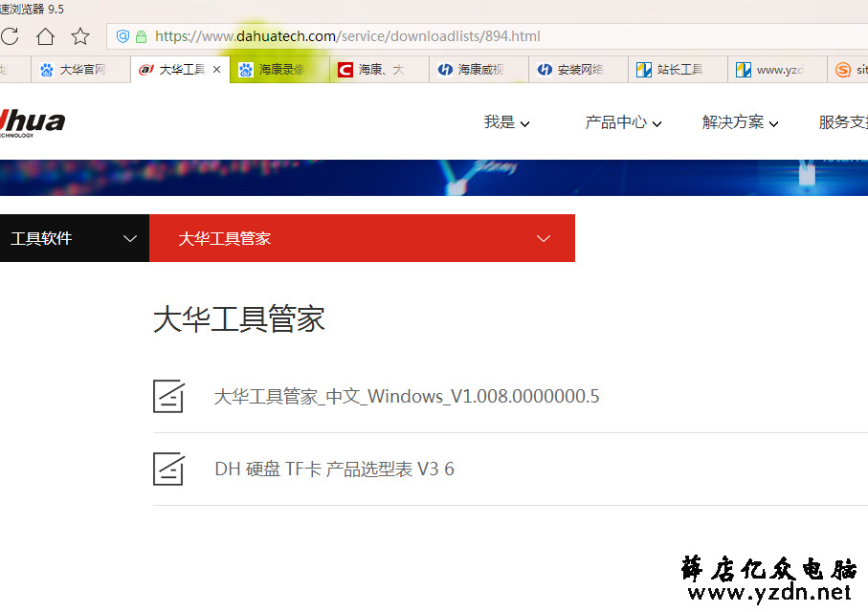The width and height of the screenshot is (868, 612).
Task: Click the document icon beside DH 硬盘 TF卡
Action: (x=168, y=470)
